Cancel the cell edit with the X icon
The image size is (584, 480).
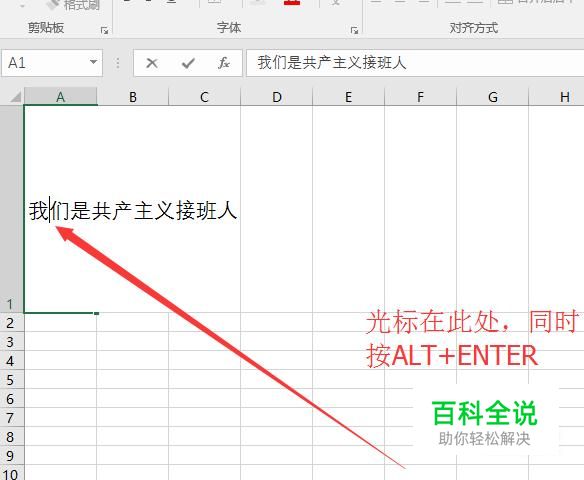pyautogui.click(x=152, y=63)
